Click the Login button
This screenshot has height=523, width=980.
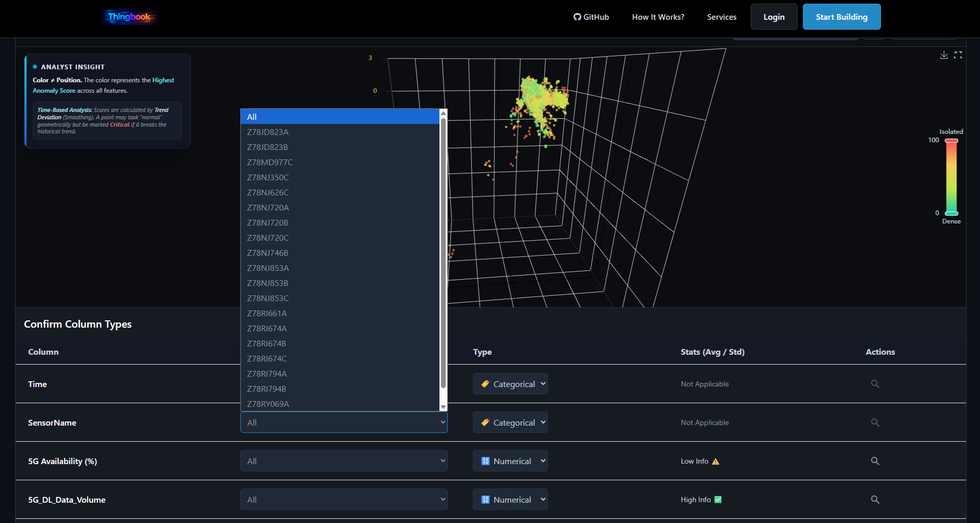(x=774, y=17)
